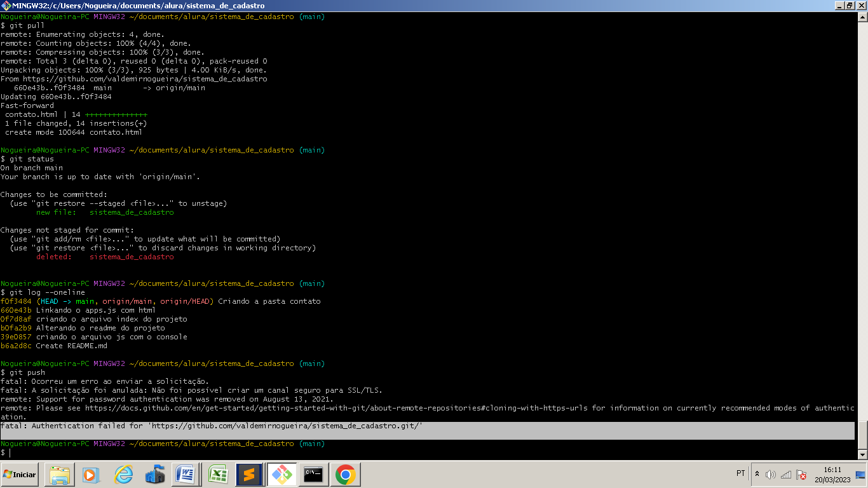The image size is (868, 488).
Task: Click the '$ git status' command line
Action: [x=27, y=159]
